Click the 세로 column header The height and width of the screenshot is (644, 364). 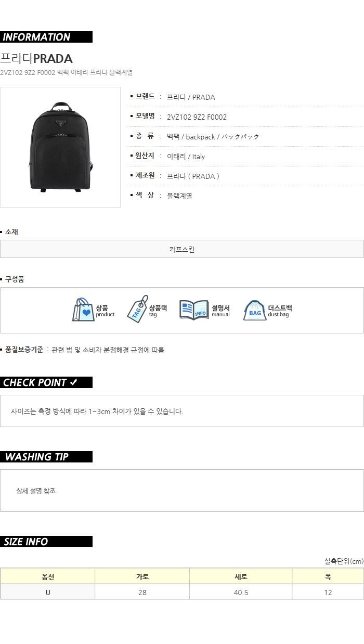[x=241, y=576]
